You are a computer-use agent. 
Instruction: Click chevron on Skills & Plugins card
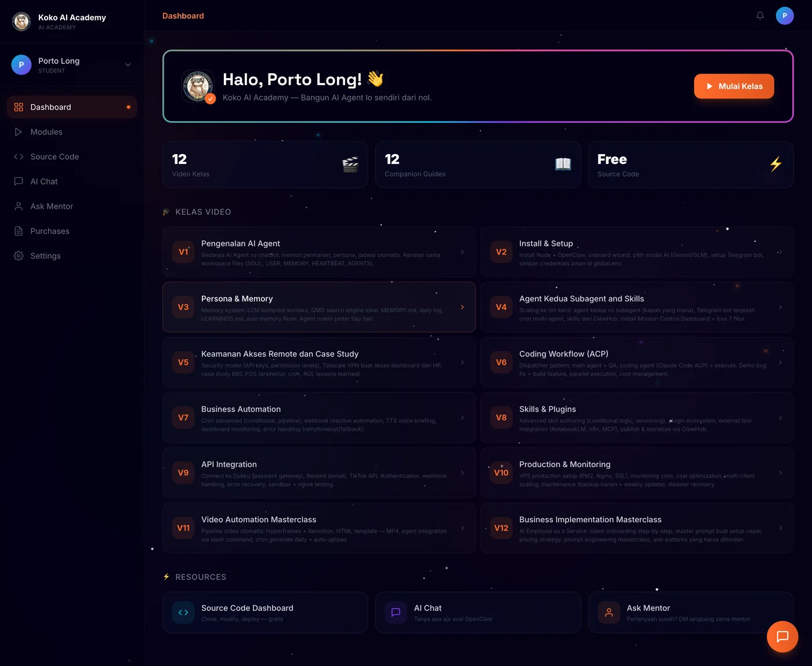coord(781,418)
